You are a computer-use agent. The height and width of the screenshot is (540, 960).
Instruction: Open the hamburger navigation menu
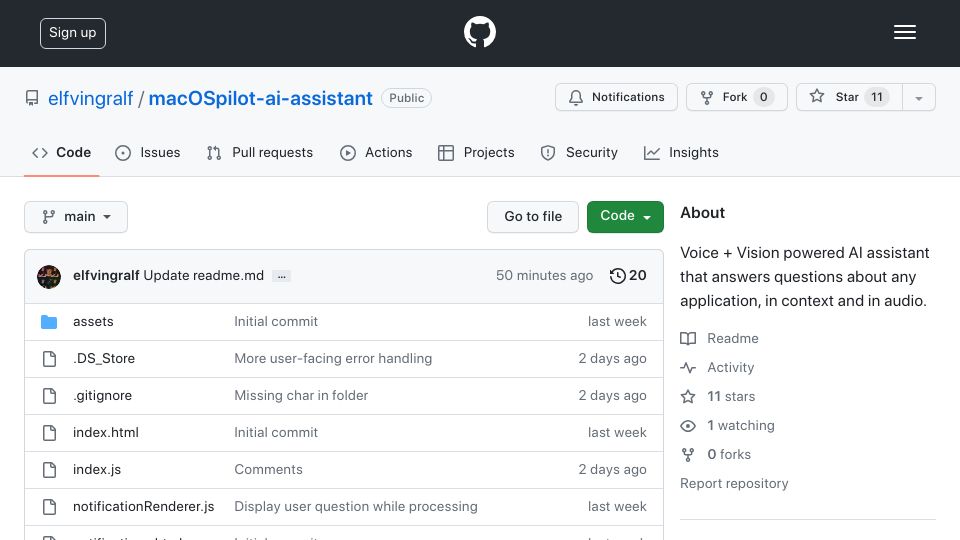[904, 32]
